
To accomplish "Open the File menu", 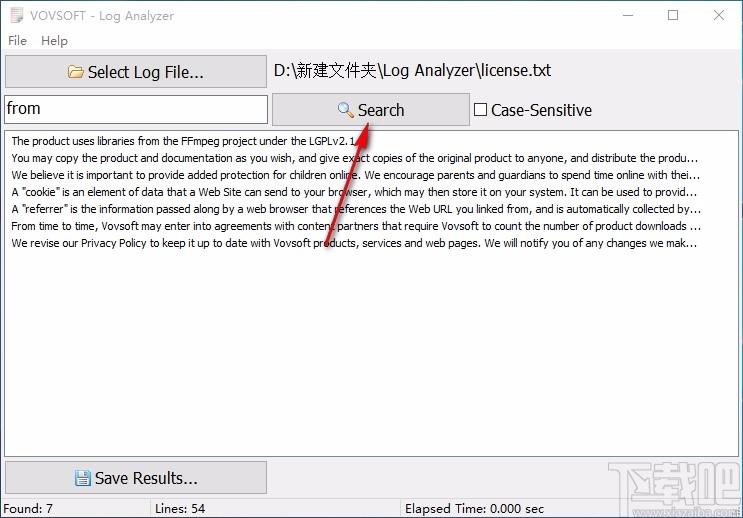I will click(18, 41).
